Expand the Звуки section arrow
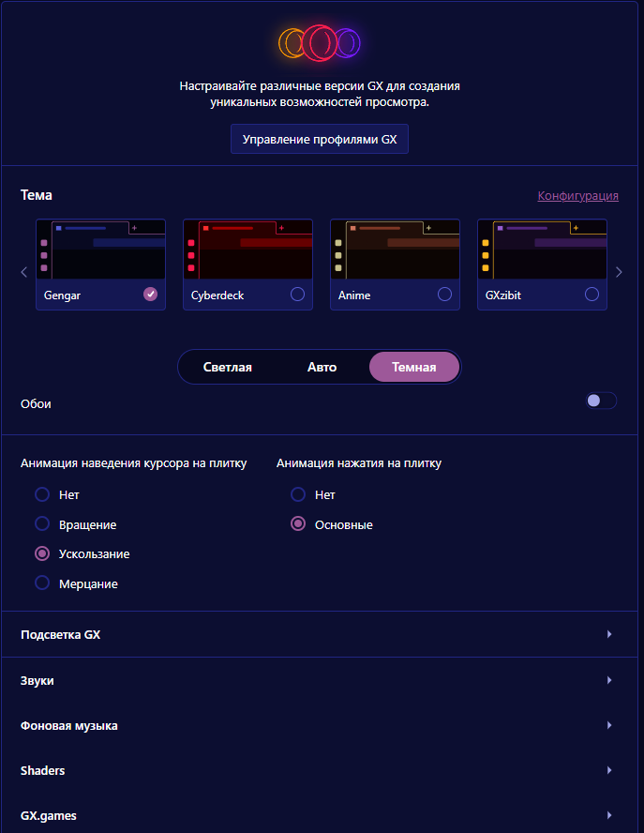The width and height of the screenshot is (644, 833). 609,680
